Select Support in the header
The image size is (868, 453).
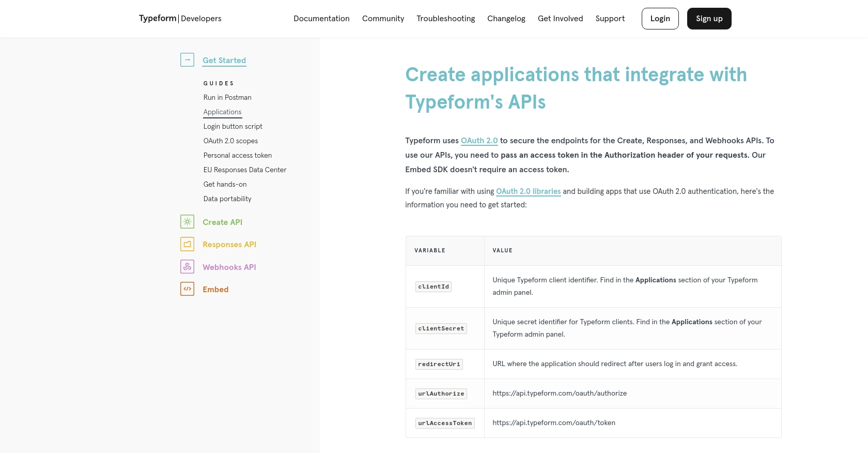pyautogui.click(x=610, y=19)
